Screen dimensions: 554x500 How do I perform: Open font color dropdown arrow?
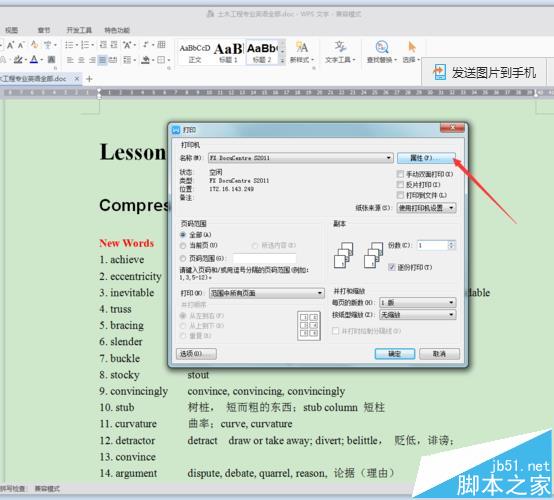point(41,60)
